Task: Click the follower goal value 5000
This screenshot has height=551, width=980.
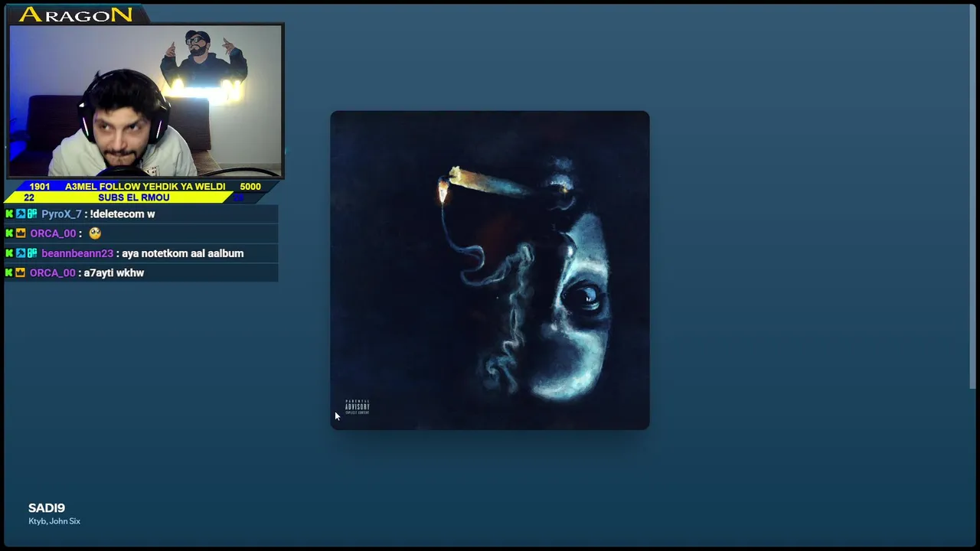Action: 250,187
